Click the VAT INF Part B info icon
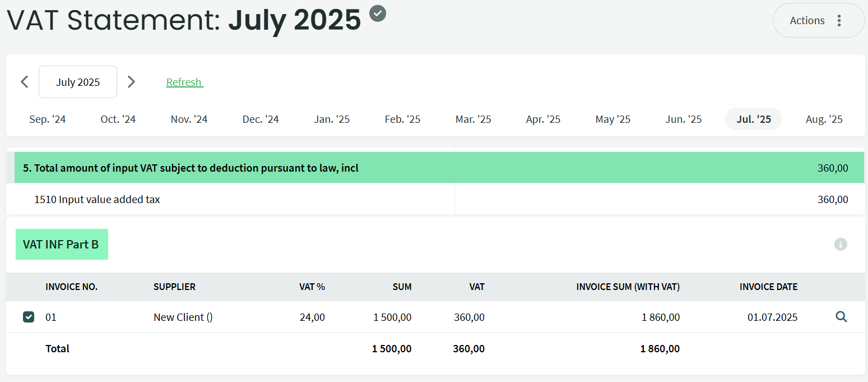The width and height of the screenshot is (868, 382). 840,244
